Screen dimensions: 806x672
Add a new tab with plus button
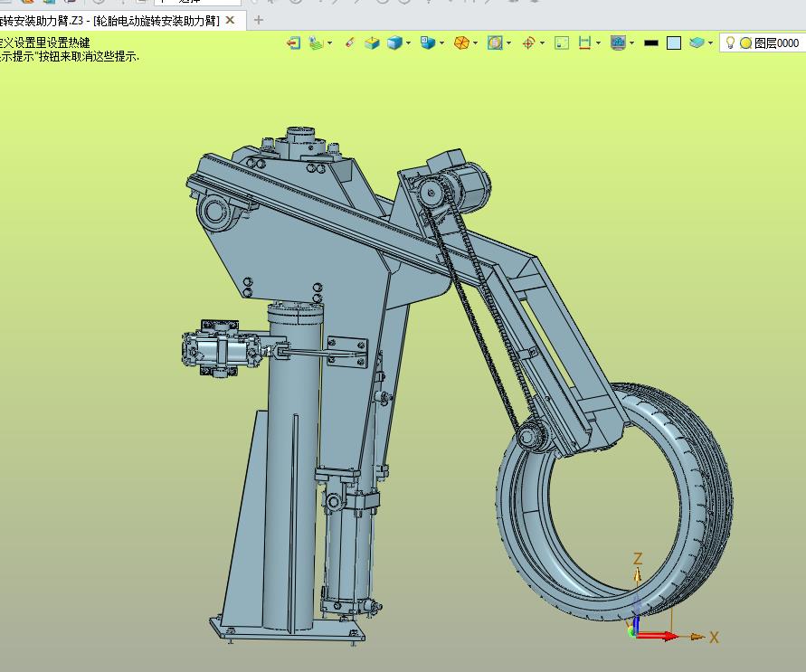[x=259, y=21]
